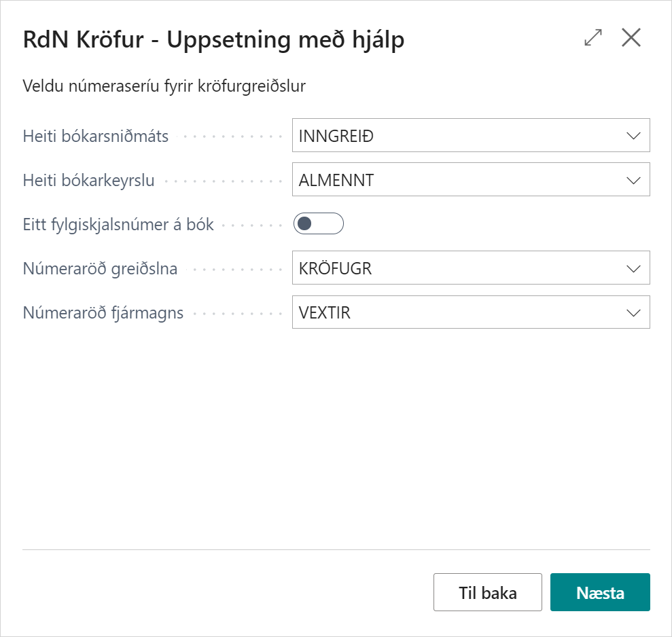Expand the Númeraröð fjármagns dropdown chevron
Image resolution: width=672 pixels, height=637 pixels.
pyautogui.click(x=633, y=313)
